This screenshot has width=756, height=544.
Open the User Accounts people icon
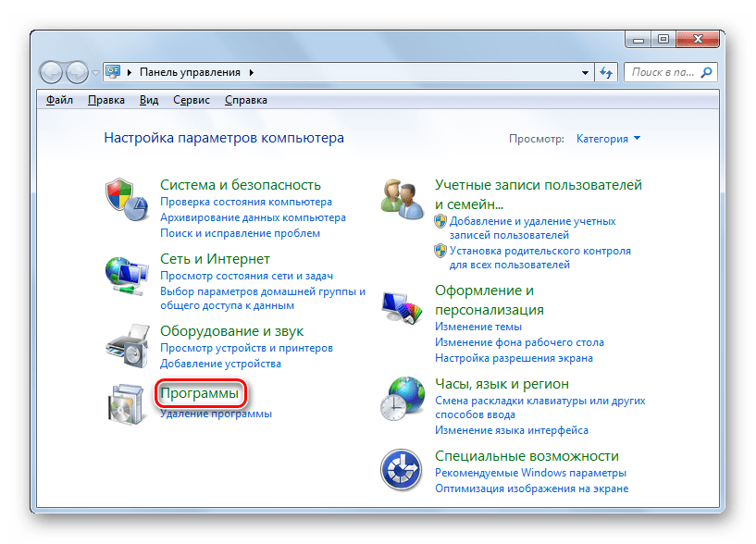402,200
